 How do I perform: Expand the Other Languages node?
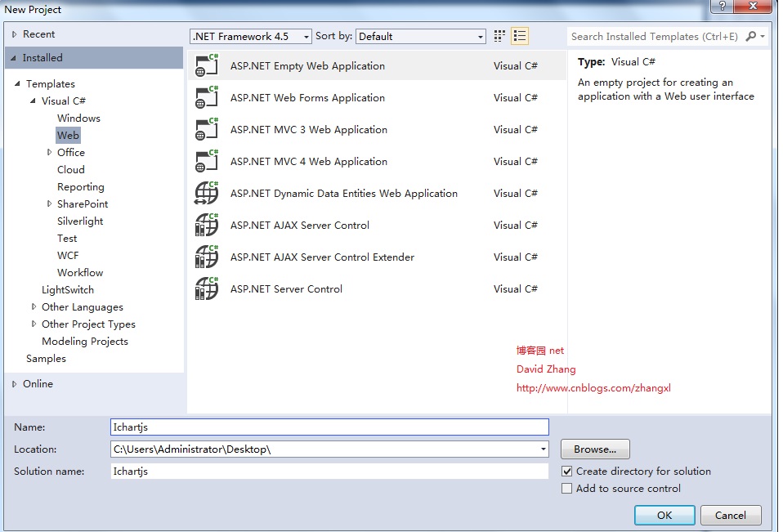[x=34, y=307]
